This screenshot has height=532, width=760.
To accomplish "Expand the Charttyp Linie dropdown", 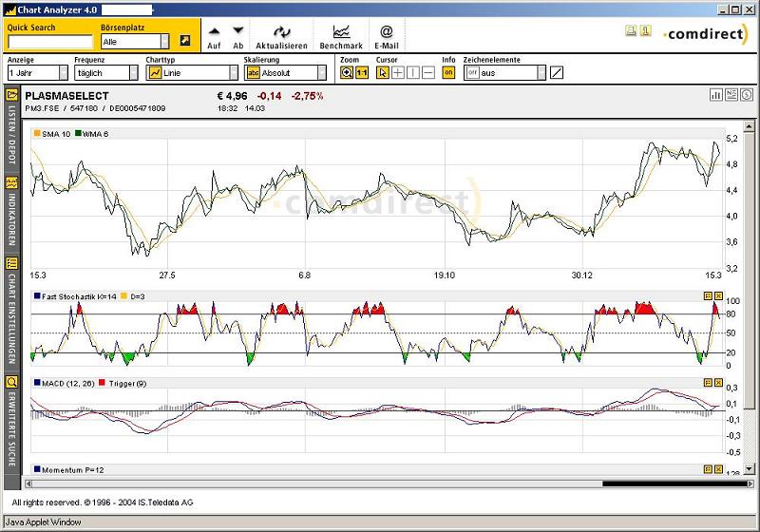I will tap(233, 72).
